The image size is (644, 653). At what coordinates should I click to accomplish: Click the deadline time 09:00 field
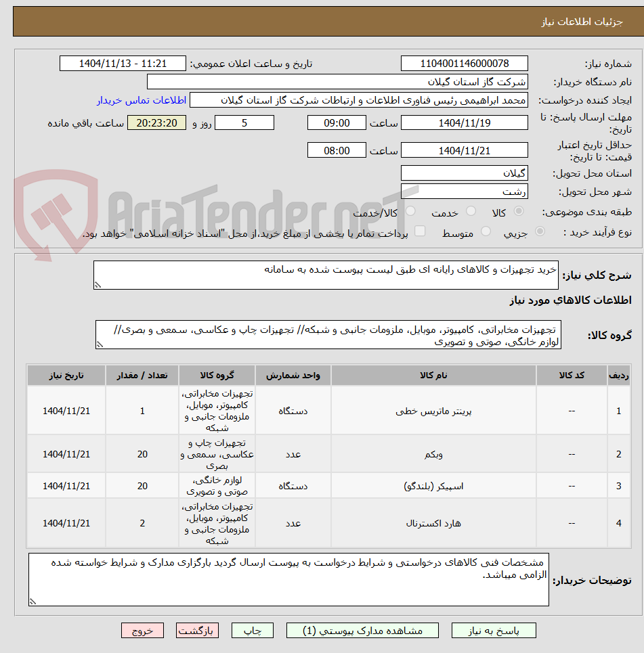click(337, 123)
